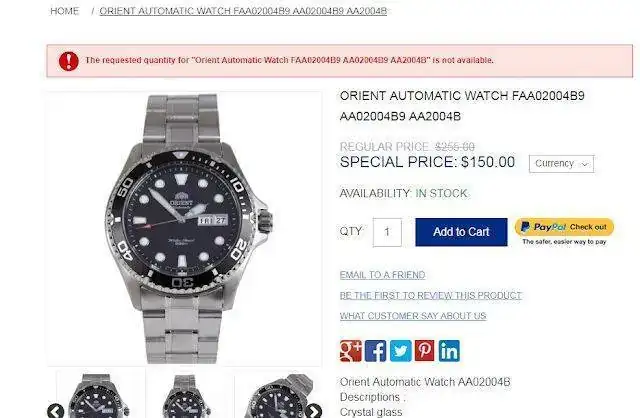Be the first to review this product
This screenshot has width=640, height=418.
pyautogui.click(x=431, y=296)
